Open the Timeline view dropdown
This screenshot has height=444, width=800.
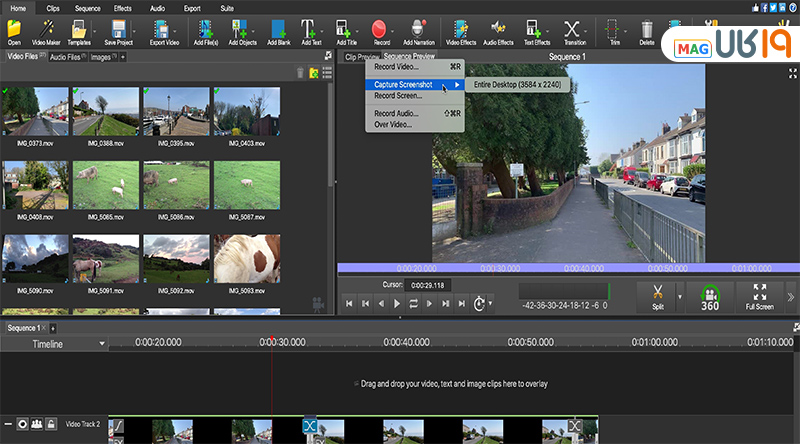(x=101, y=344)
